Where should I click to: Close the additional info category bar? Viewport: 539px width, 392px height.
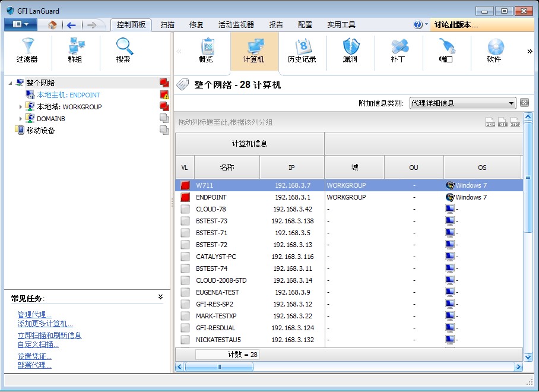click(524, 103)
